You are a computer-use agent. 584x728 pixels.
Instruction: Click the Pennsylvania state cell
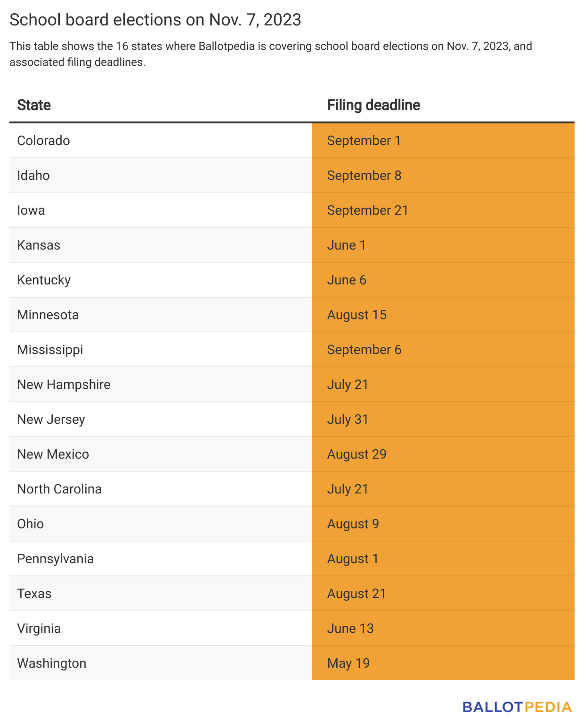[161, 558]
